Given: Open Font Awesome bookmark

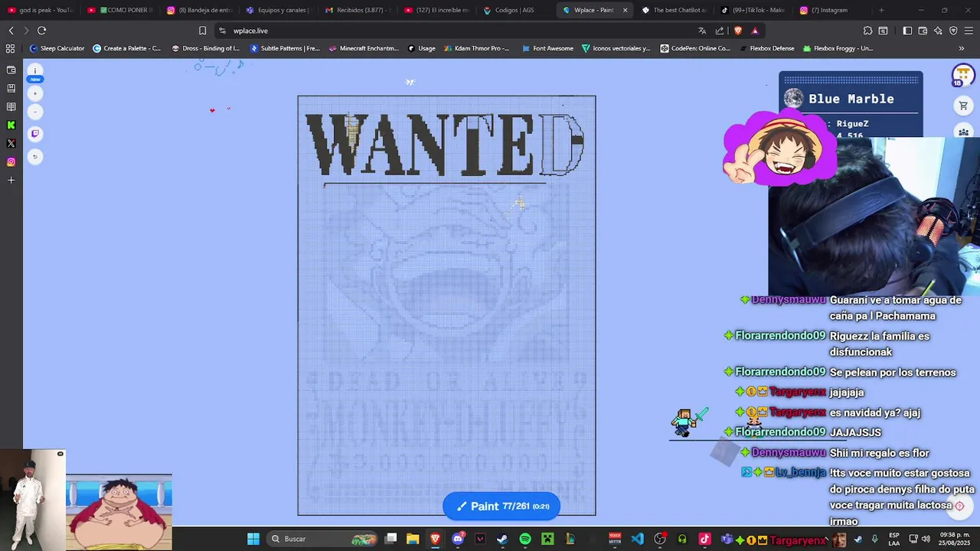Looking at the screenshot, I should [x=547, y=48].
